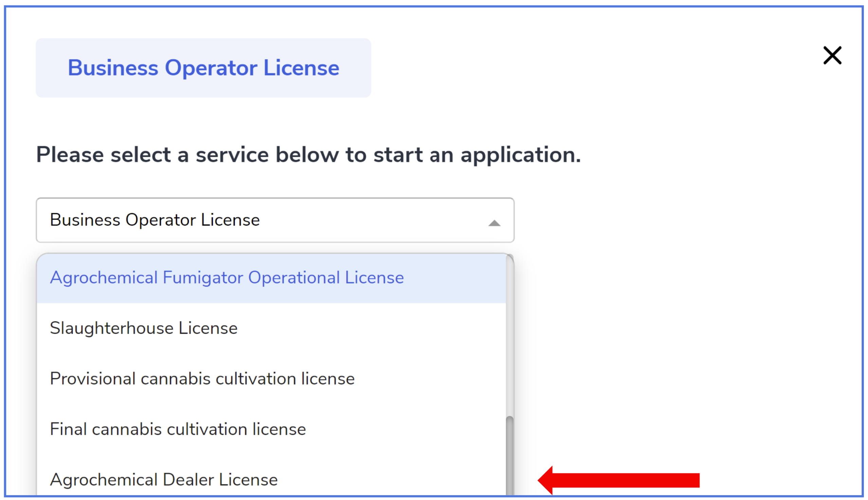Image resolution: width=868 pixels, height=500 pixels.
Task: Collapse the service dropdown using the up caret
Action: (x=494, y=224)
